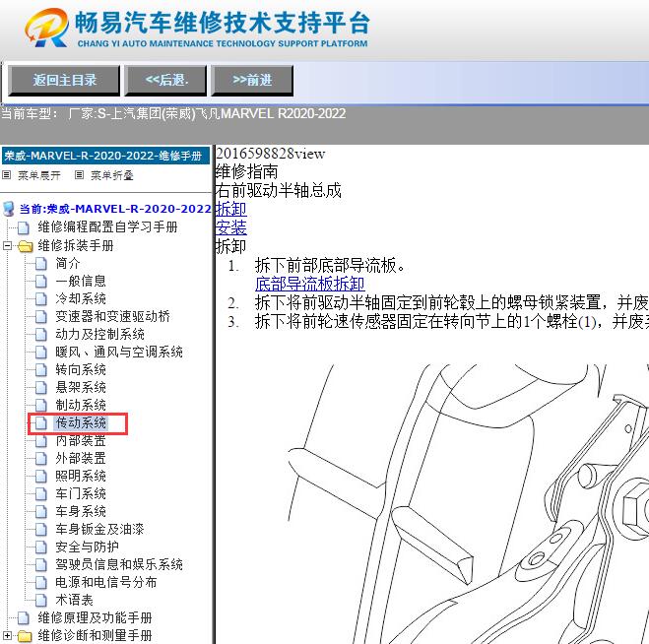
Task: Click page icon beside 动力及控制系统
Action: (x=41, y=335)
